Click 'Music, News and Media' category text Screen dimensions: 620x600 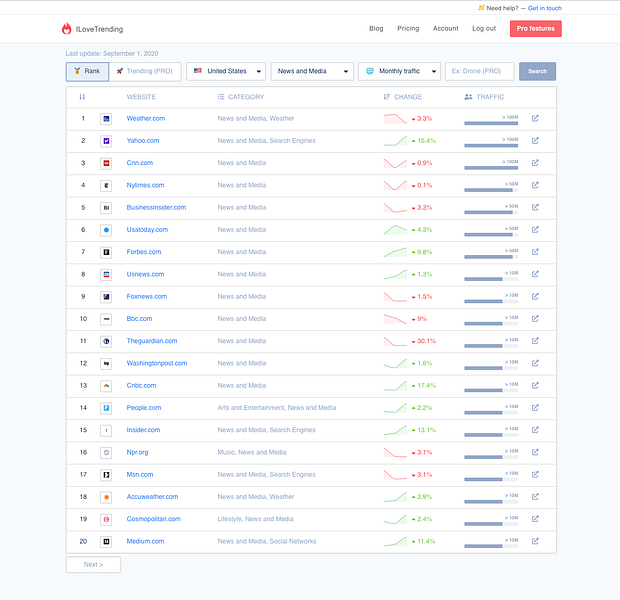pos(252,452)
